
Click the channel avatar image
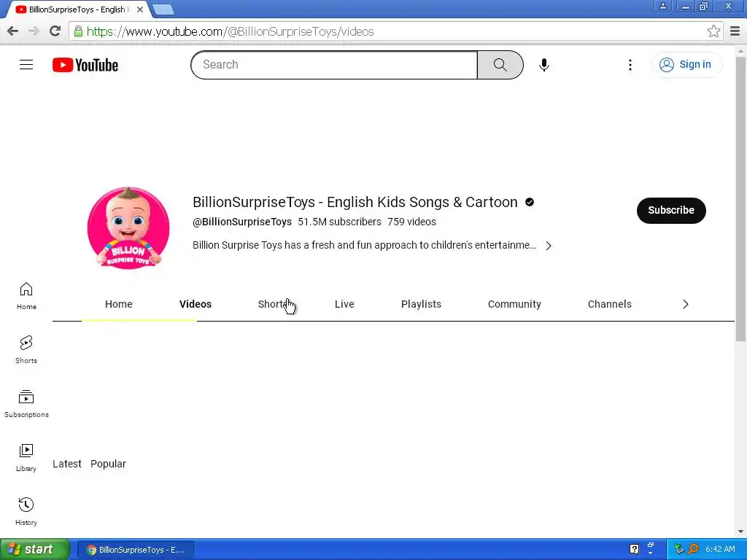(128, 228)
